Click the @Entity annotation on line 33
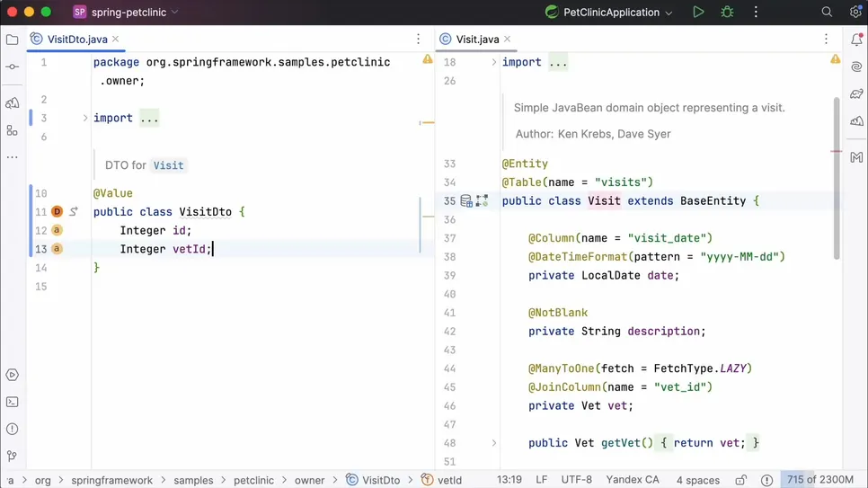This screenshot has width=868, height=488. click(x=525, y=164)
